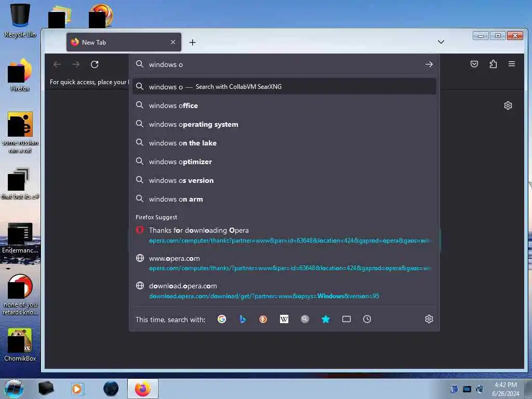Open some russian ran a rat icon
This screenshot has width=532, height=399.
tap(20, 132)
